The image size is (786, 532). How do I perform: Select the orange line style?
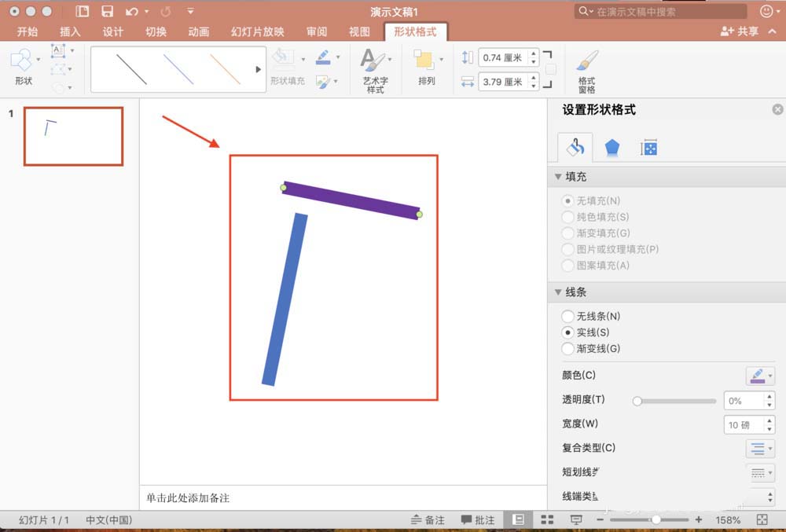[x=225, y=69]
